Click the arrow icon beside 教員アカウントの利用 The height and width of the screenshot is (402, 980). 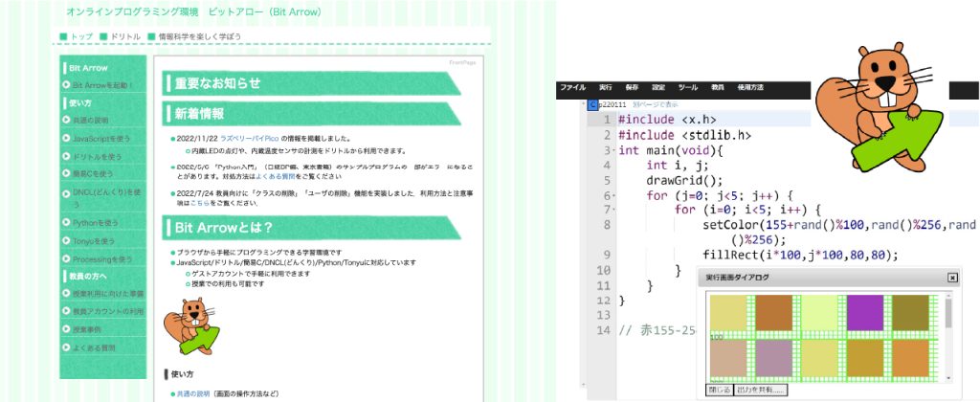click(x=66, y=311)
